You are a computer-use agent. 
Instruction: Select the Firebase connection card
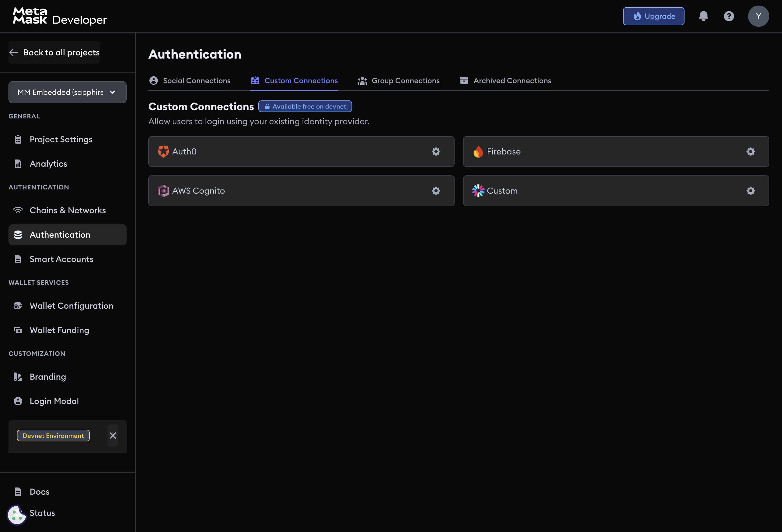click(616, 152)
